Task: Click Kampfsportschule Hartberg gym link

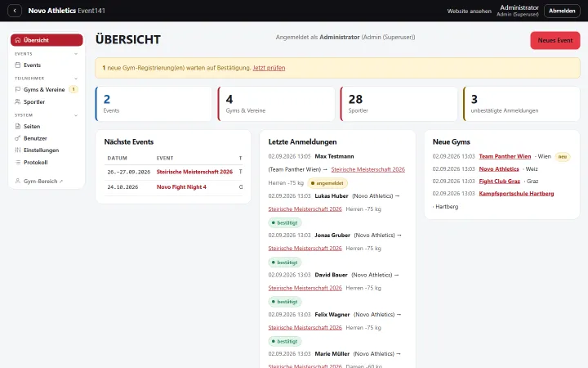Action: coord(516,193)
